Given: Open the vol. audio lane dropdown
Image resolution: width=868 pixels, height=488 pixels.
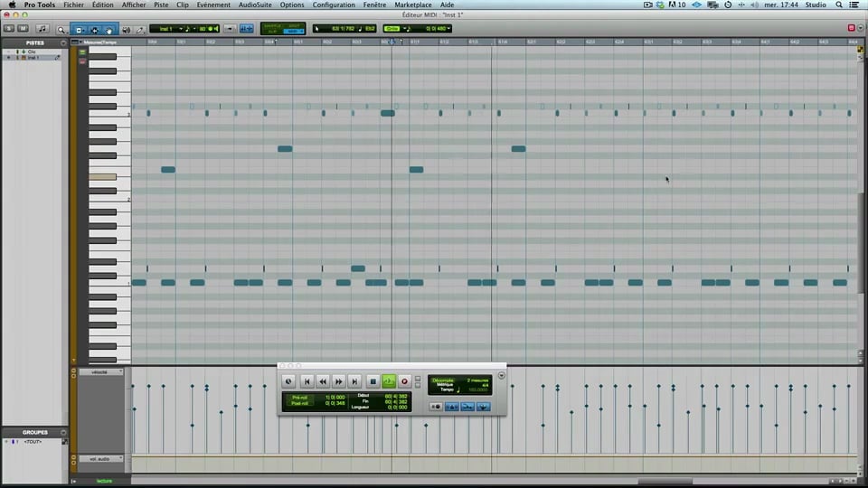Looking at the screenshot, I should [100, 459].
